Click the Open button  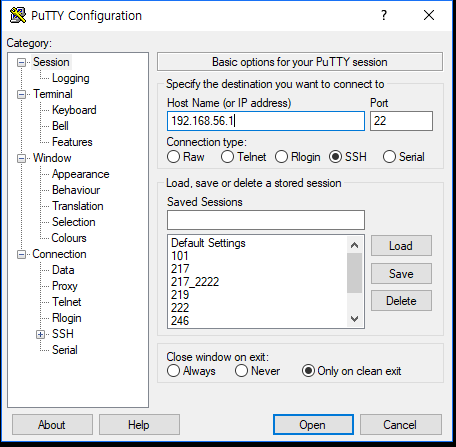tap(313, 425)
